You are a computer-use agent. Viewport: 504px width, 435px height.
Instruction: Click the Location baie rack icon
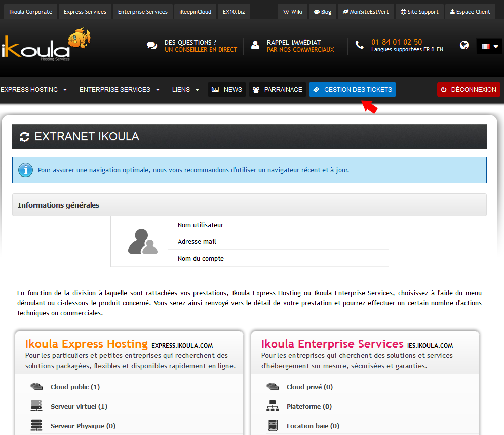[273, 426]
